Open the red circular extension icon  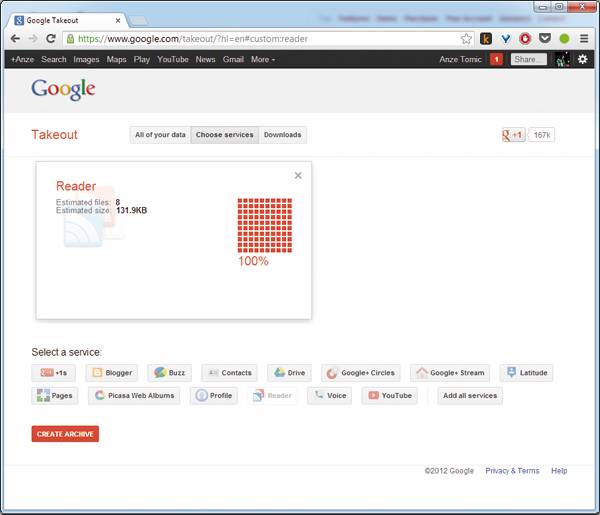point(525,39)
